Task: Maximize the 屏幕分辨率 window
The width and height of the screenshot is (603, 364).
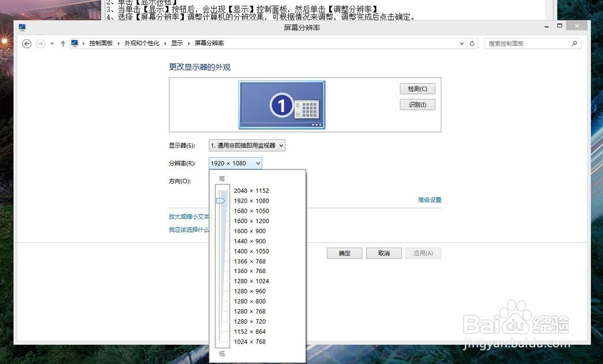Action: (560, 26)
